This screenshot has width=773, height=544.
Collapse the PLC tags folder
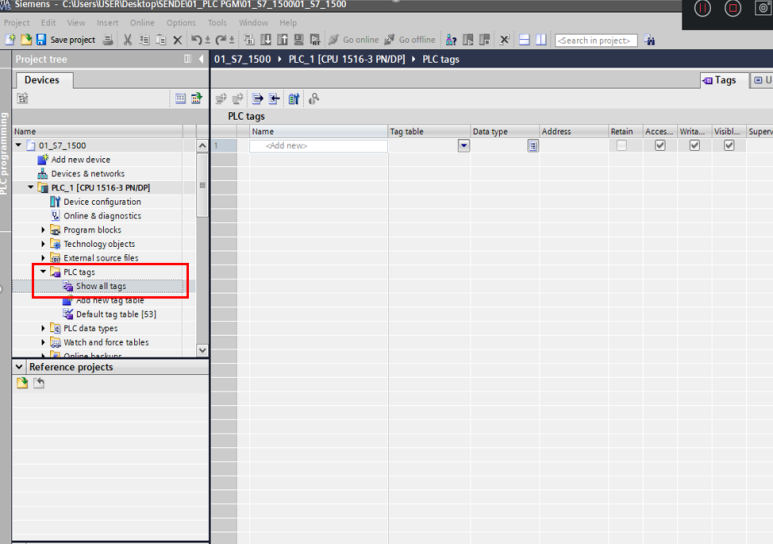pyautogui.click(x=43, y=272)
